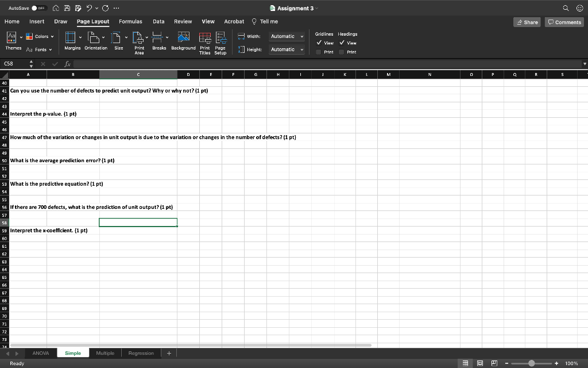
Task: Switch to the Formulas ribbon tab
Action: click(x=130, y=21)
